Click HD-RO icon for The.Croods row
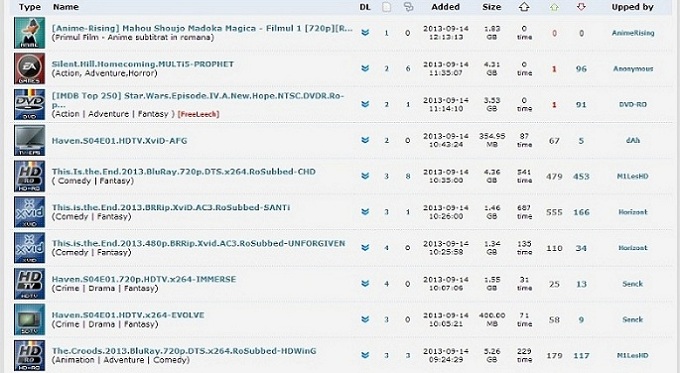Screen dimensions: 680x373 pos(29,355)
